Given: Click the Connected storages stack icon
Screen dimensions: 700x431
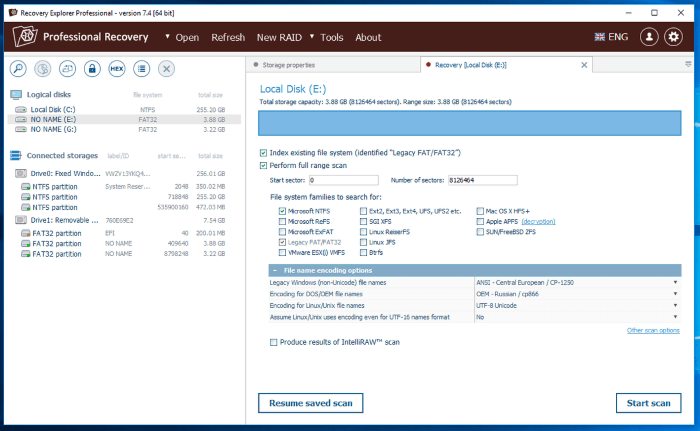Looking at the screenshot, I should (16, 155).
